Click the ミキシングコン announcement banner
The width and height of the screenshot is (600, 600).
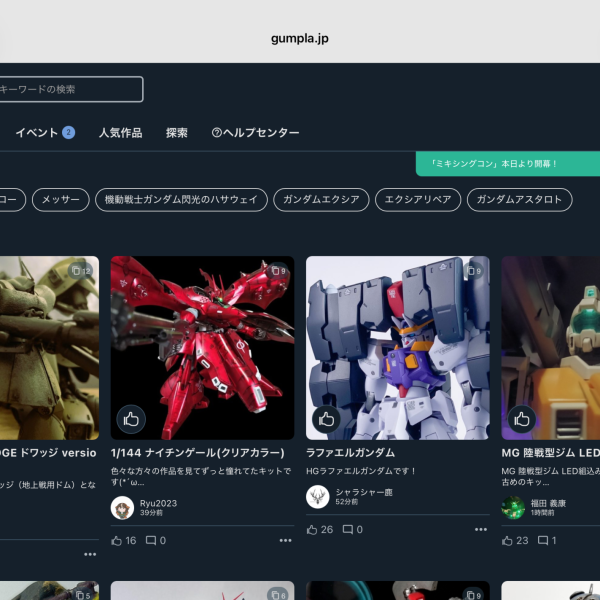pyautogui.click(x=508, y=164)
